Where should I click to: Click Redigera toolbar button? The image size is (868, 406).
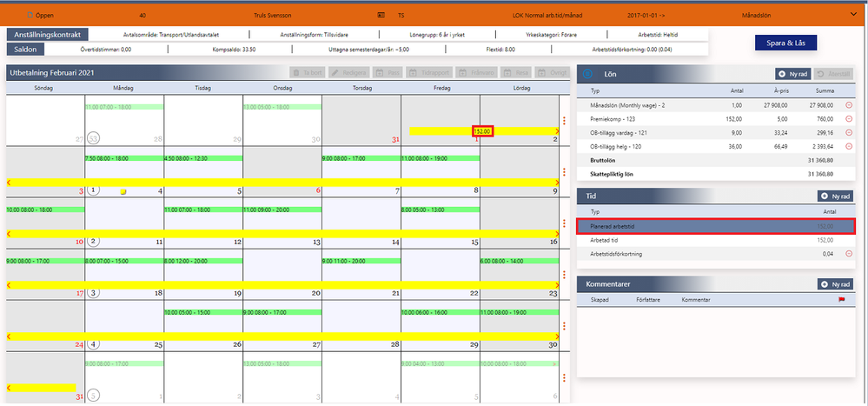[x=348, y=72]
